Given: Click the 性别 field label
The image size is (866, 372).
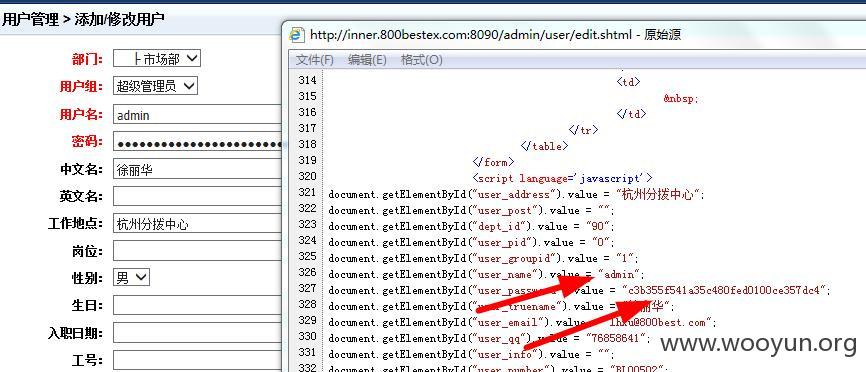Looking at the screenshot, I should 87,278.
